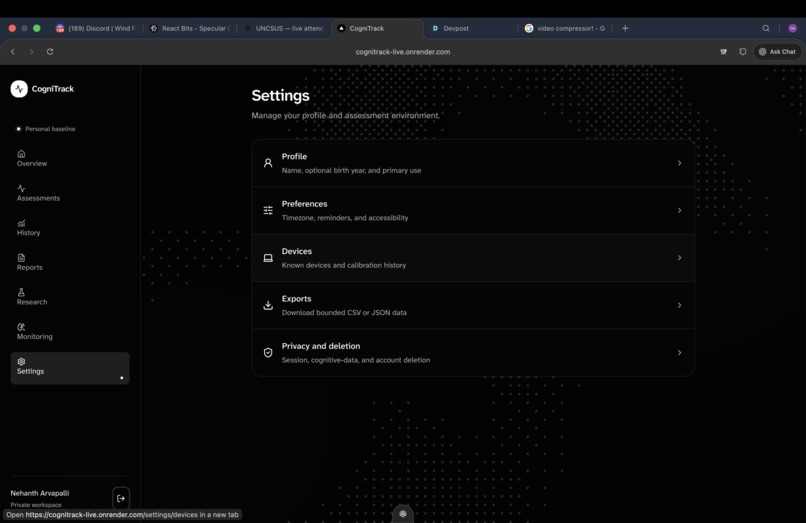
Task: Click the Settings gear icon in sidebar
Action: 21,362
